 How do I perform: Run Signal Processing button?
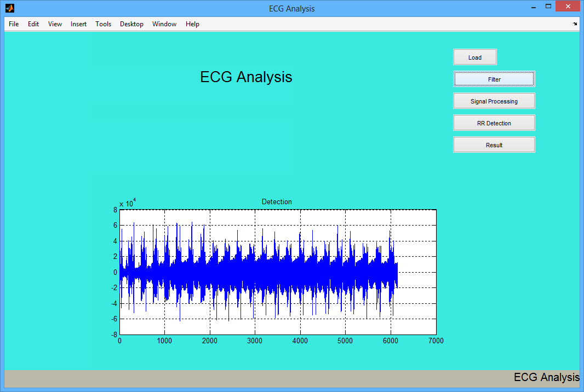click(x=494, y=101)
